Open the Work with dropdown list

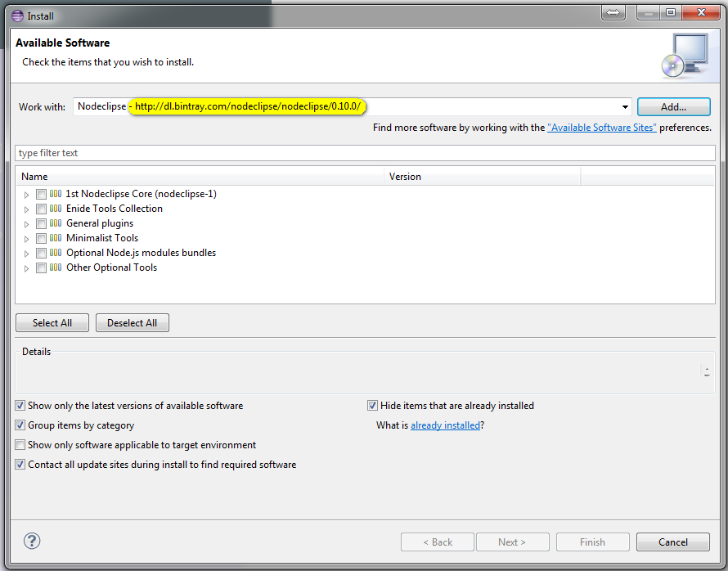pos(625,107)
